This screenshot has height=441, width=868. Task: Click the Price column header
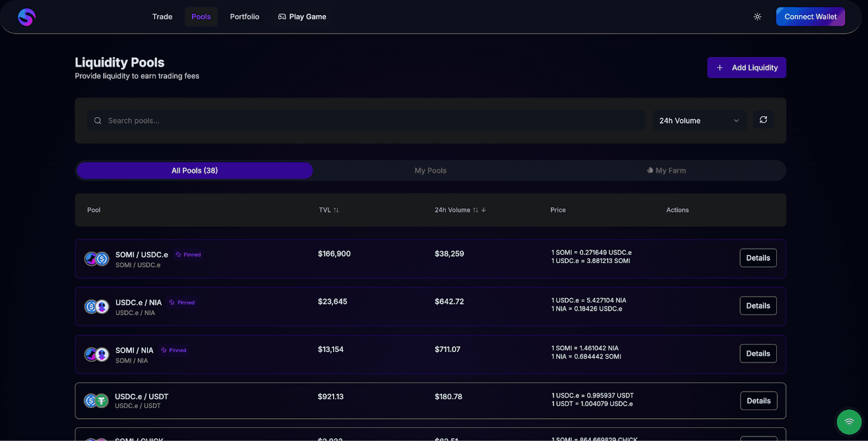(x=558, y=210)
